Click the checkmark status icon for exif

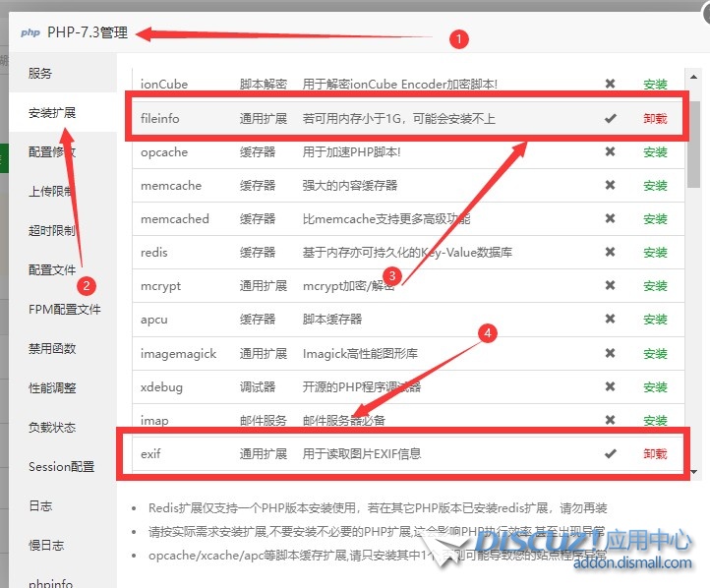[610, 453]
